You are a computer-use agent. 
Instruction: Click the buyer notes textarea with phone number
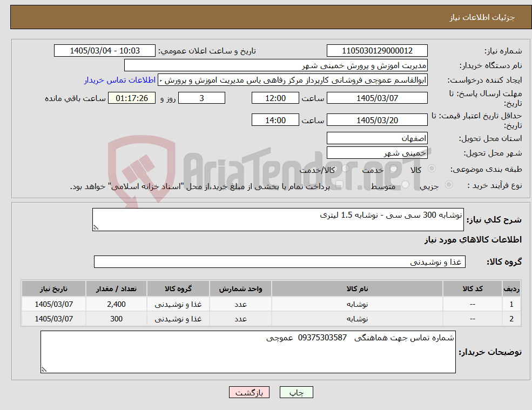[248, 352]
